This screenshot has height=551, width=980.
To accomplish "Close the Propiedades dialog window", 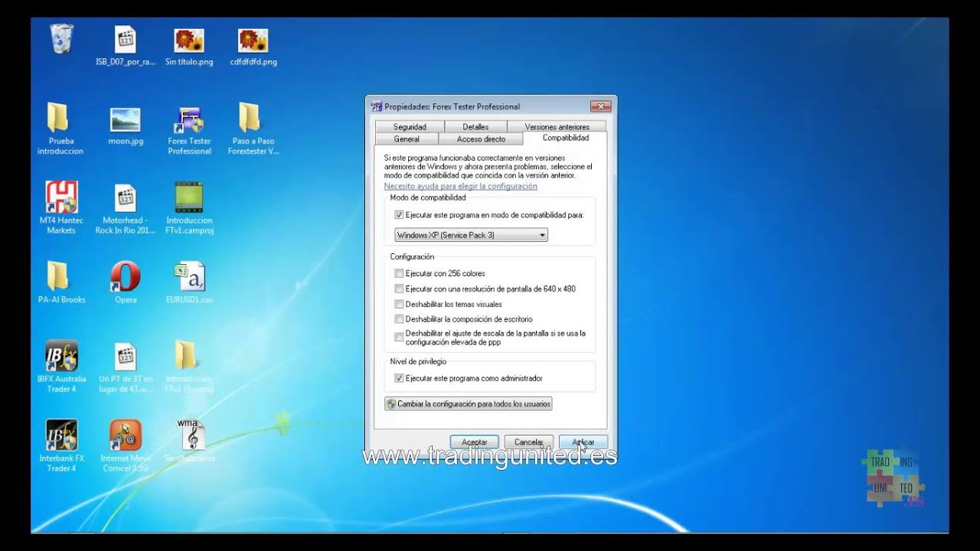I will click(x=601, y=106).
